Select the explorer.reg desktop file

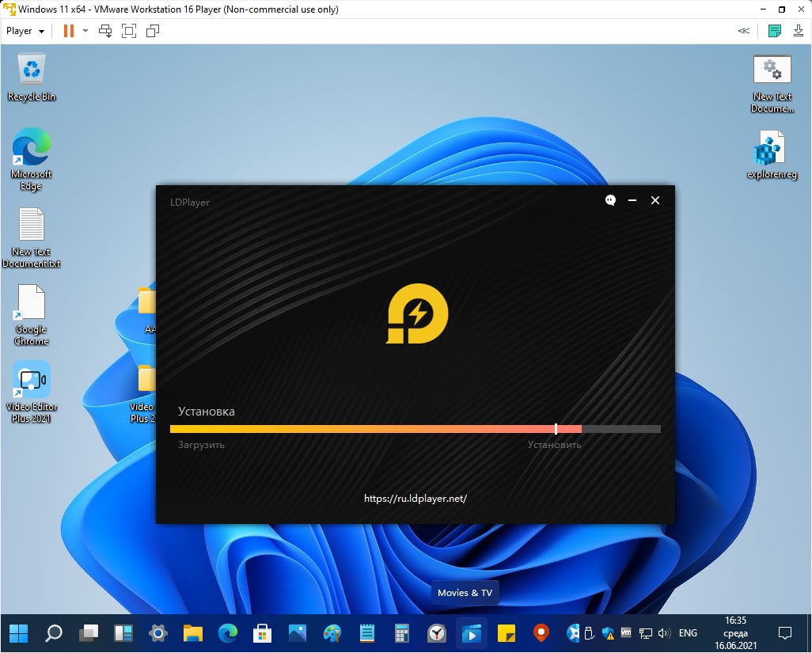pos(772,154)
